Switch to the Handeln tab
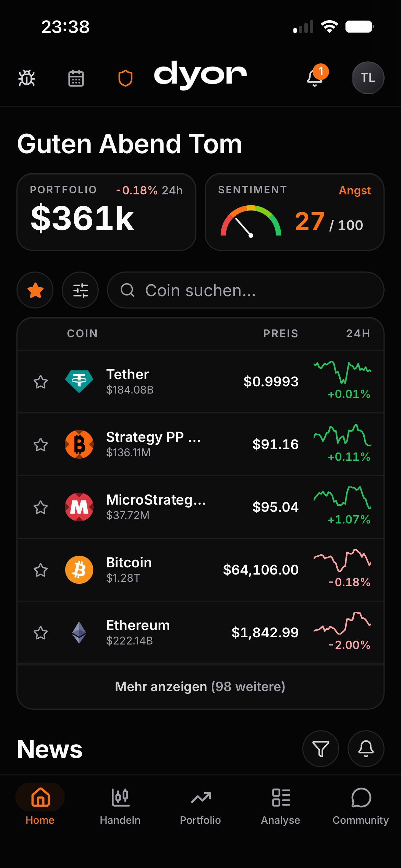 pos(120,806)
